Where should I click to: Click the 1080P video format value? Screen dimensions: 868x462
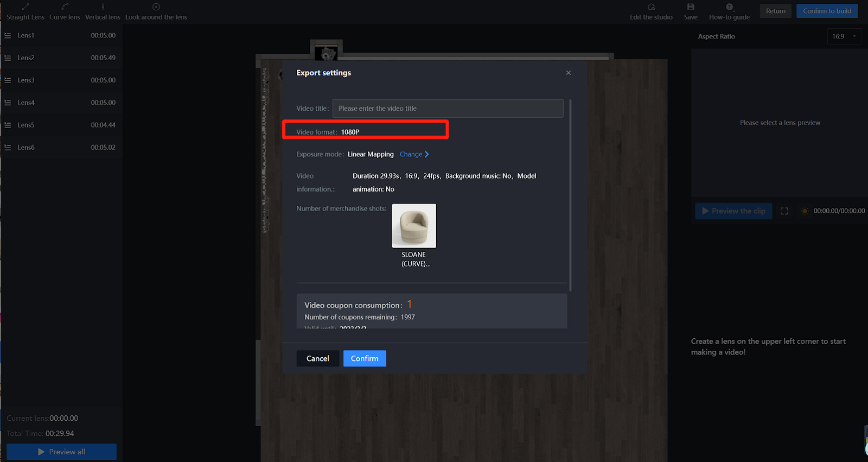coord(350,132)
